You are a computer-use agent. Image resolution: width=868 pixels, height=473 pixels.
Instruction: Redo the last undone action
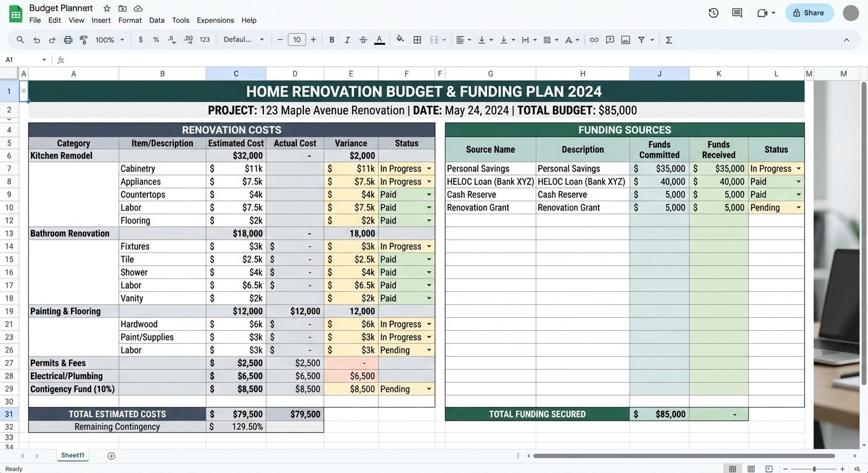click(52, 39)
